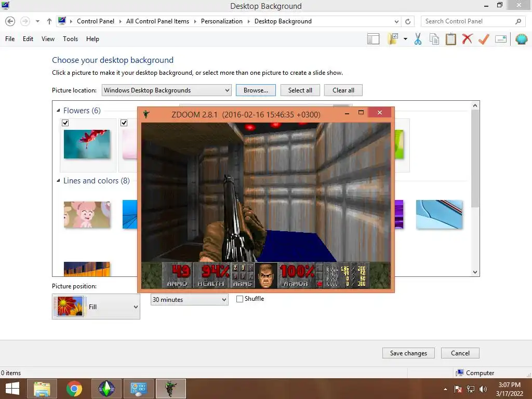Click the Cut scissors icon
The height and width of the screenshot is (399, 532).
[x=418, y=39]
